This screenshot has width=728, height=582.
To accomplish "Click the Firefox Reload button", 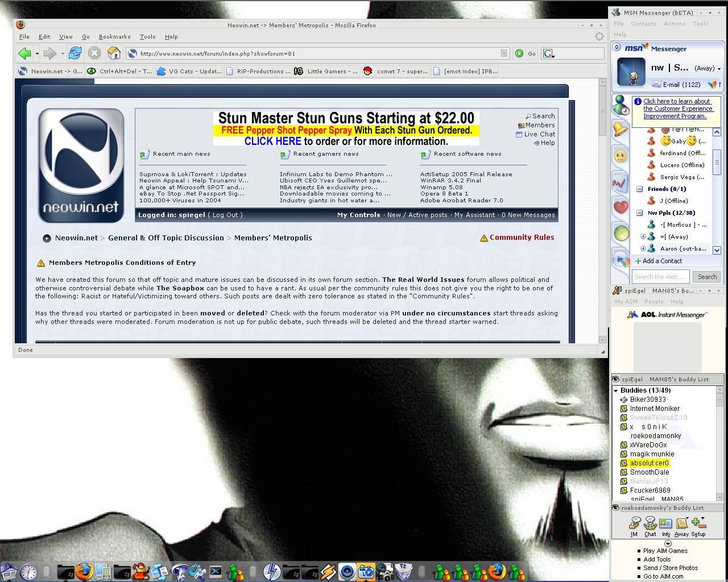I will click(x=75, y=53).
